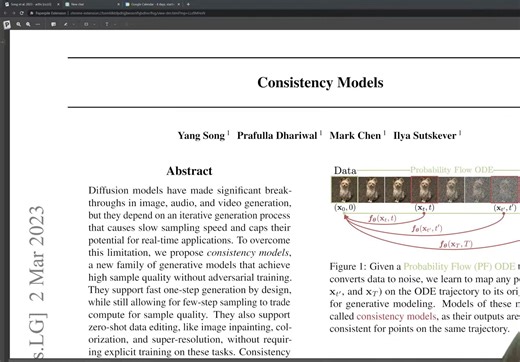Click the red-outlined dog image at (xt, t)
The image size is (520, 362).
(424, 190)
